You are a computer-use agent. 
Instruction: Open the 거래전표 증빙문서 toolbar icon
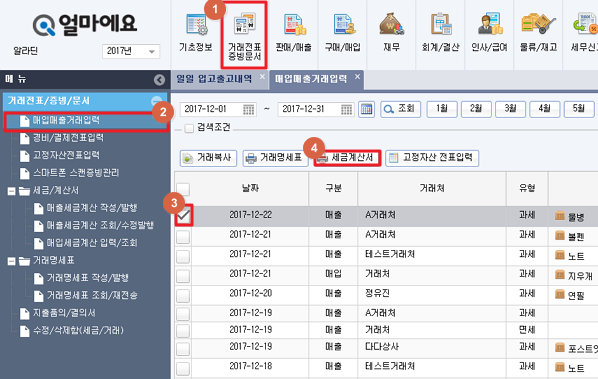(244, 36)
